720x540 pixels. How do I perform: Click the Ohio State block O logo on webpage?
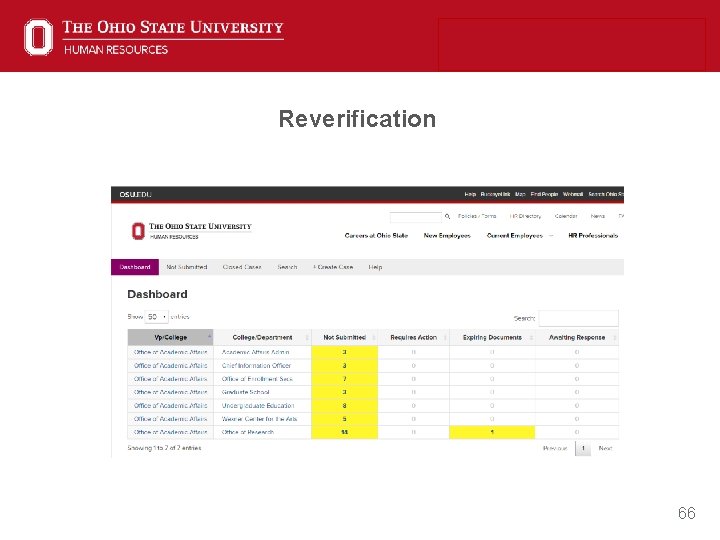[138, 231]
